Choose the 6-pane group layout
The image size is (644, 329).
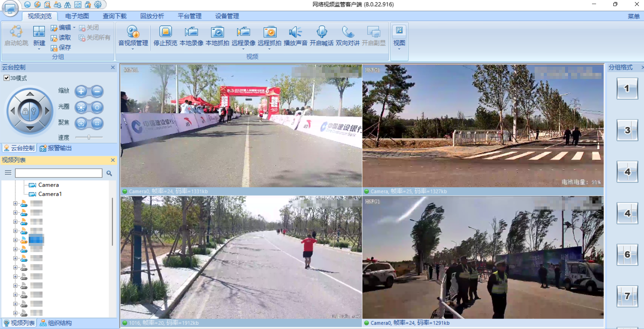[x=627, y=254]
